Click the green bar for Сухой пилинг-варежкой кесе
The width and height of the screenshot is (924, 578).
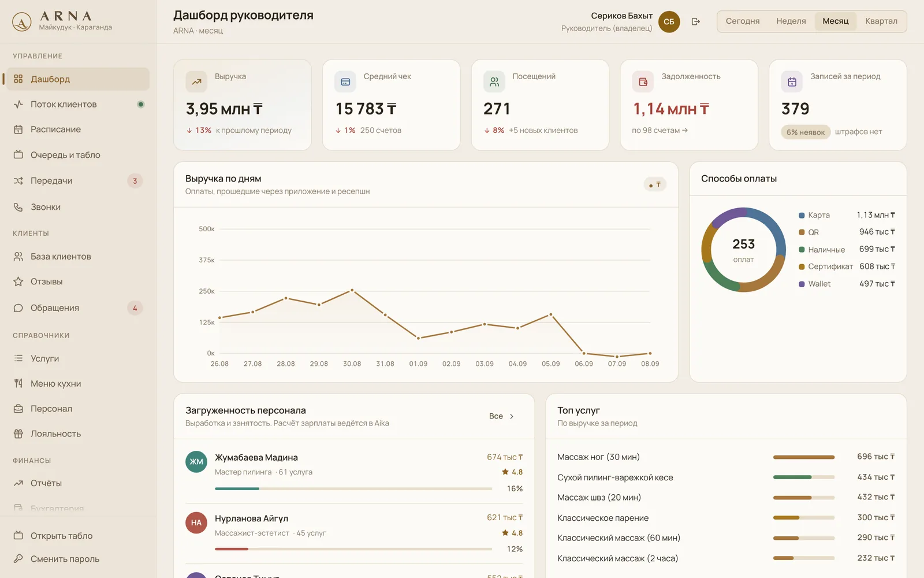click(x=792, y=477)
